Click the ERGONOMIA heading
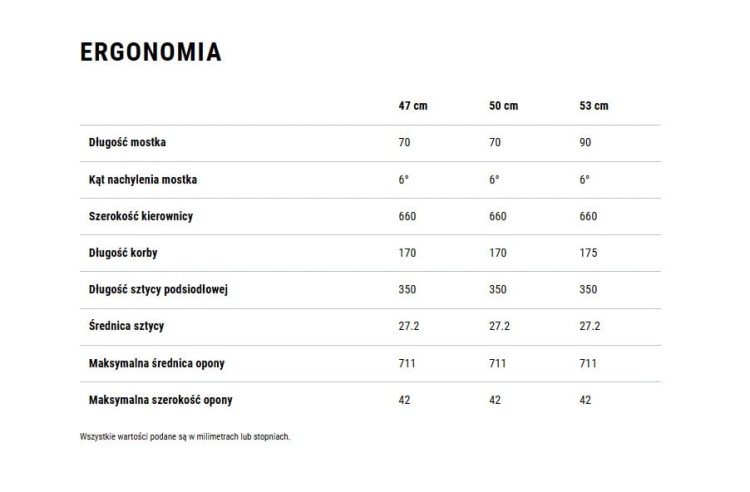The height and width of the screenshot is (492, 750). (x=151, y=52)
